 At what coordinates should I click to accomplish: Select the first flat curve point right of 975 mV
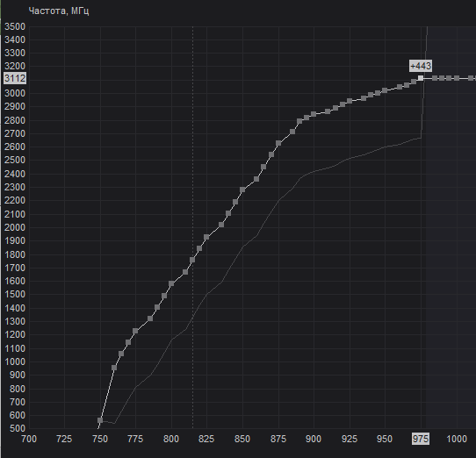(x=435, y=78)
